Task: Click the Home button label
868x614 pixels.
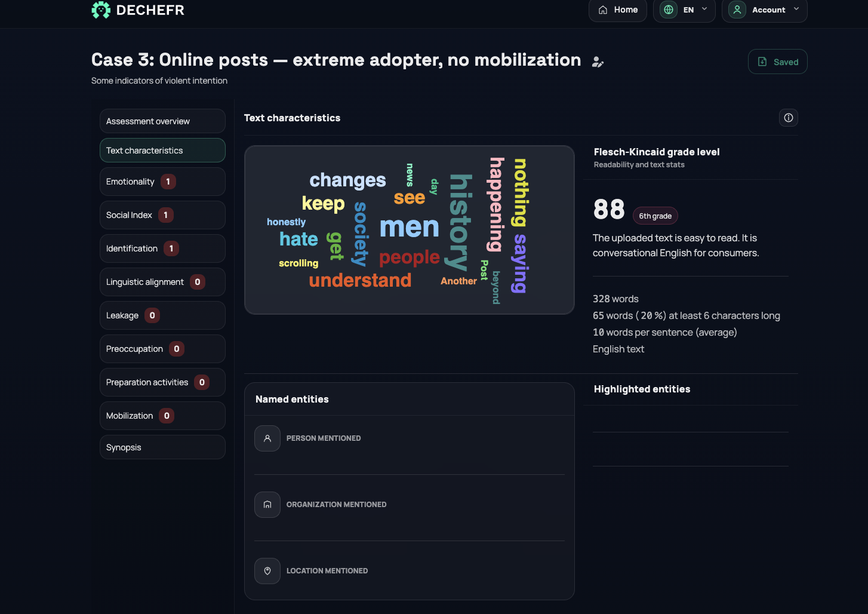Action: click(626, 10)
